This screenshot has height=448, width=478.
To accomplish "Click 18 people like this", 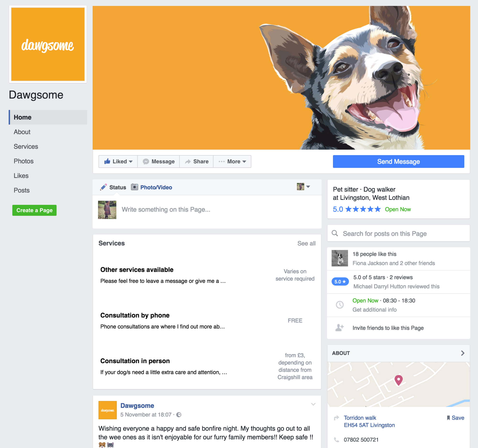I will (x=374, y=254).
